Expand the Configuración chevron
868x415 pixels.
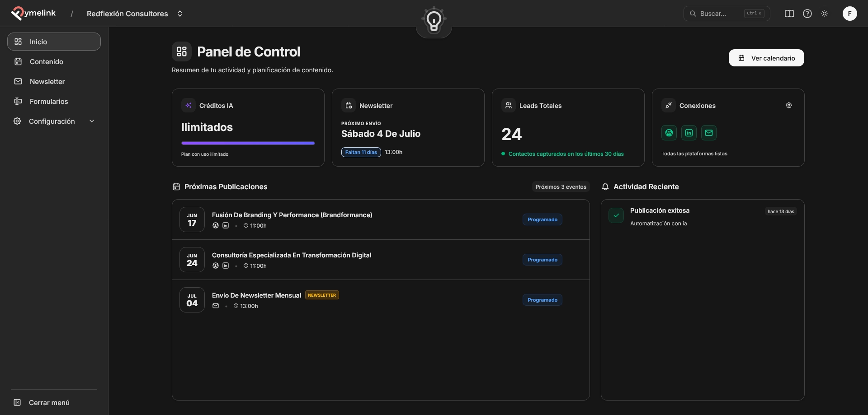click(x=92, y=121)
